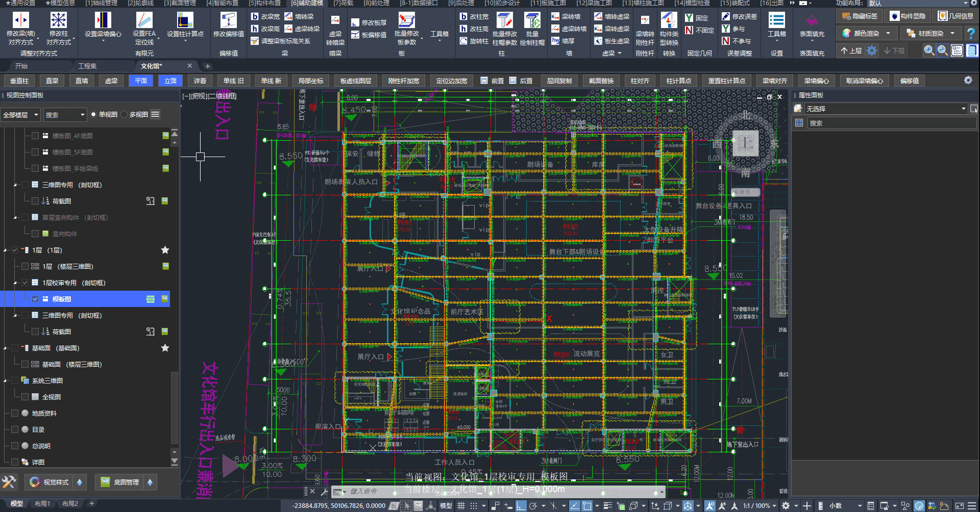The height and width of the screenshot is (512, 980).
Task: Click the 旋转柱 icon
Action: pyautogui.click(x=463, y=41)
